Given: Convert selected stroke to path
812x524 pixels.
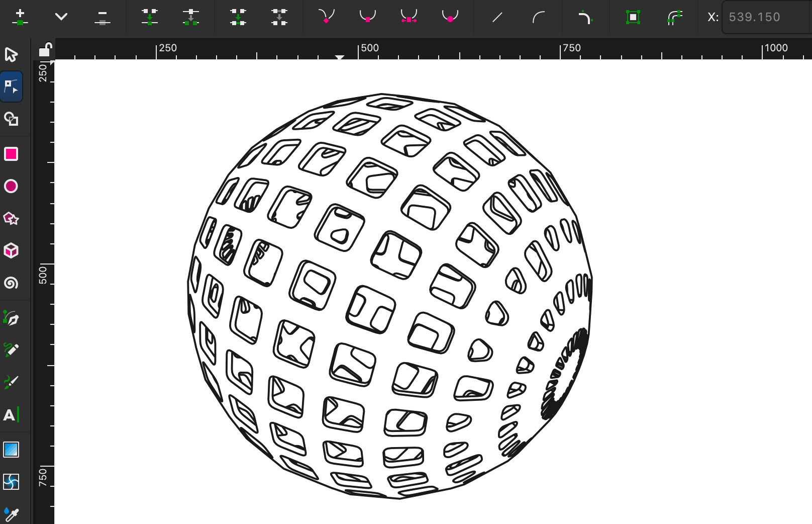Looking at the screenshot, I should (x=674, y=17).
